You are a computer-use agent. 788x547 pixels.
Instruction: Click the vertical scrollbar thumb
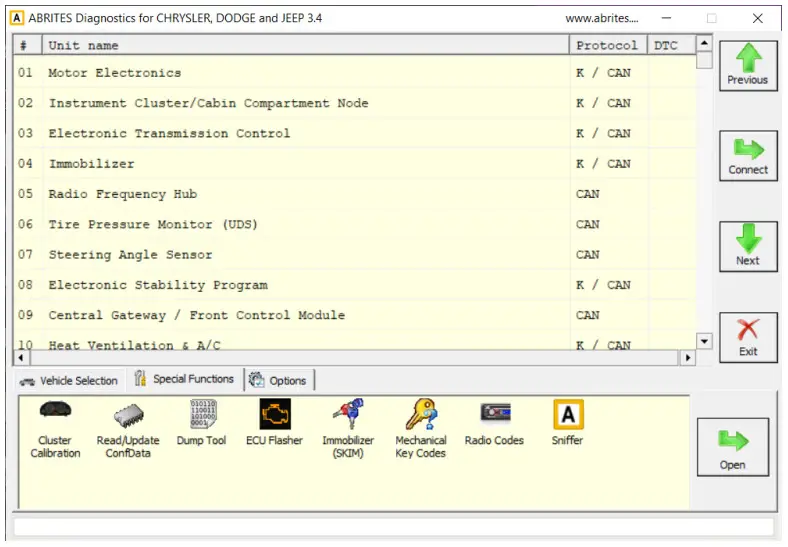[x=705, y=60]
